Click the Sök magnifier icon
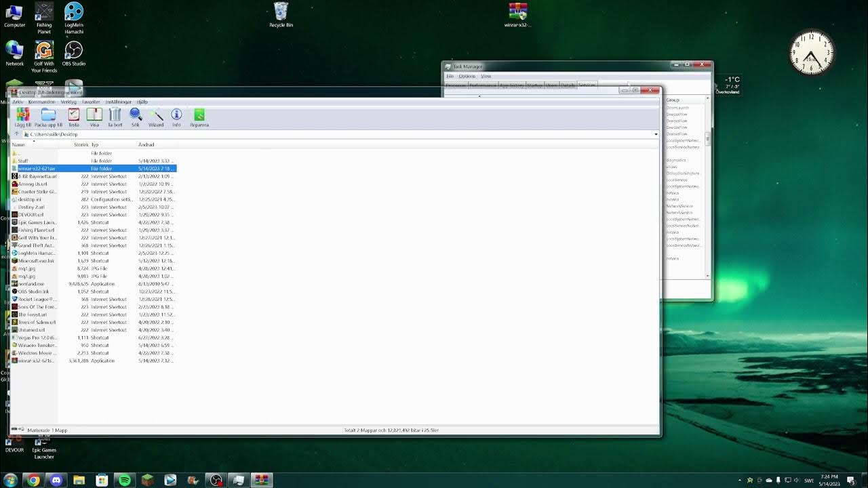Screen dimensions: 868x488 click(136, 117)
